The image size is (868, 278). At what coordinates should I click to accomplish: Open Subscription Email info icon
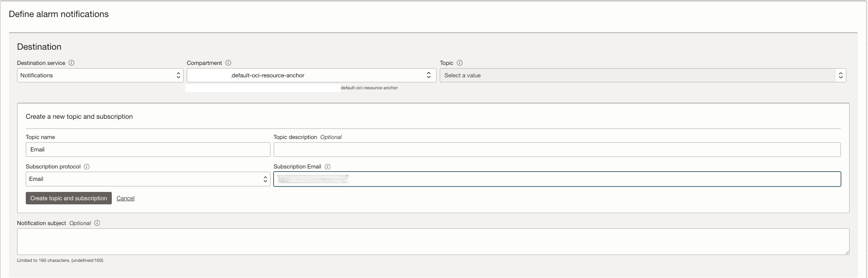pos(328,167)
